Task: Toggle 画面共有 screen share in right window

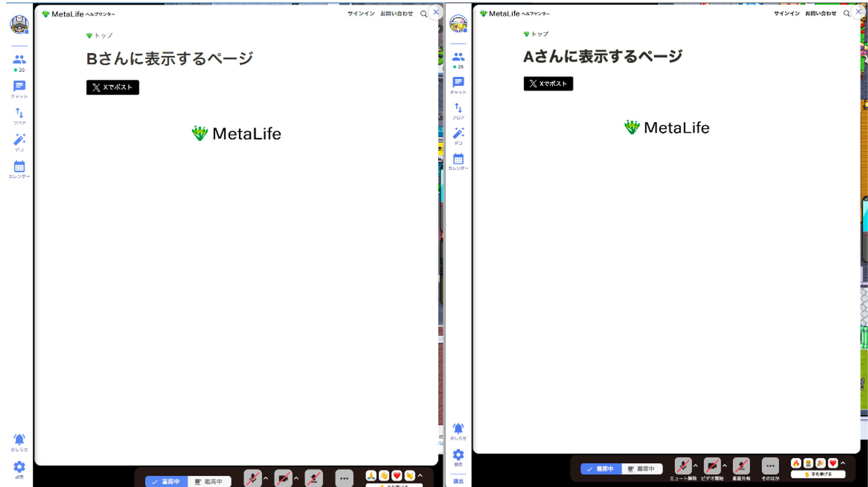Action: 741,469
